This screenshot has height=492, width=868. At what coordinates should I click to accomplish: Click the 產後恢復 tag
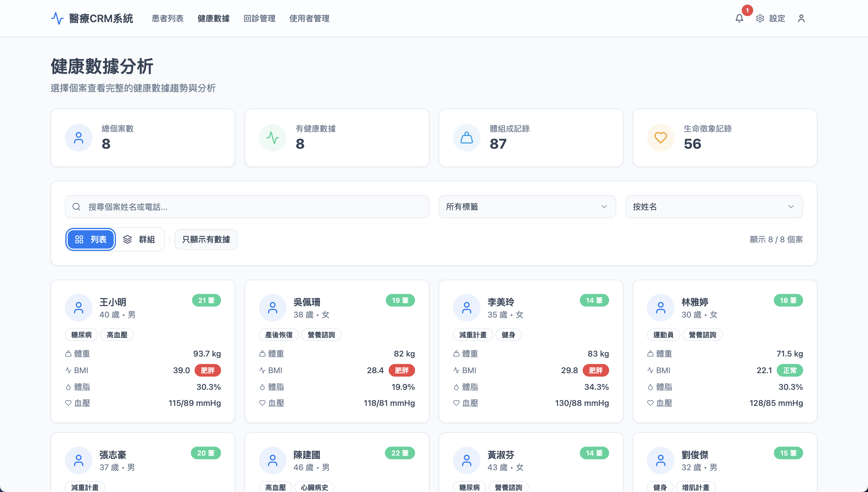tap(279, 334)
